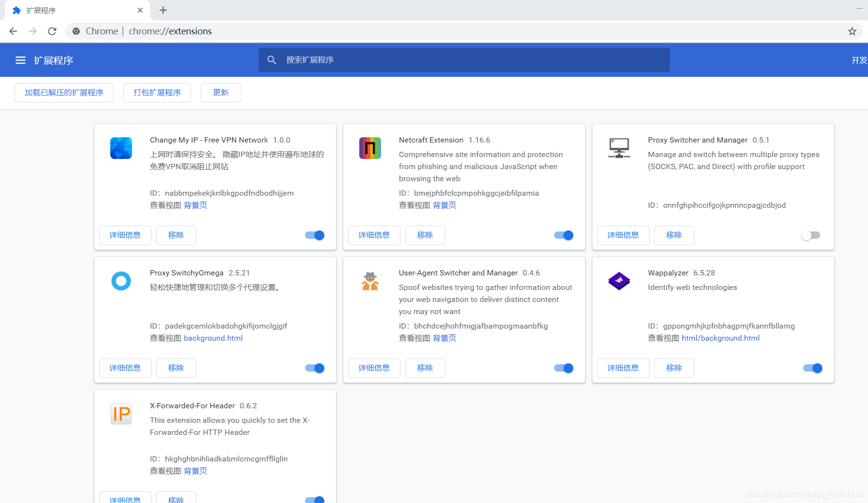Open 背景页 link for User-Agent Switcher

point(444,338)
